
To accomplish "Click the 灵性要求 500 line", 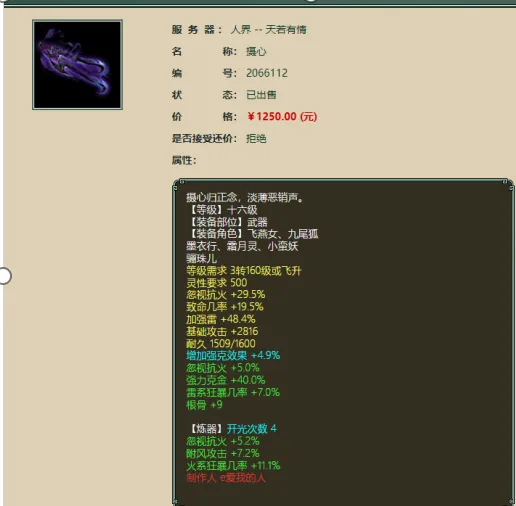I will pos(217,283).
